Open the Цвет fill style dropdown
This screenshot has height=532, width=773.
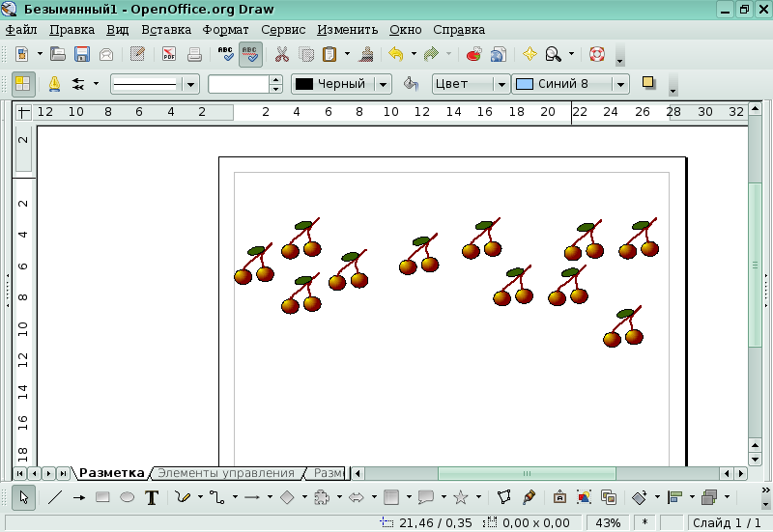[x=501, y=84]
